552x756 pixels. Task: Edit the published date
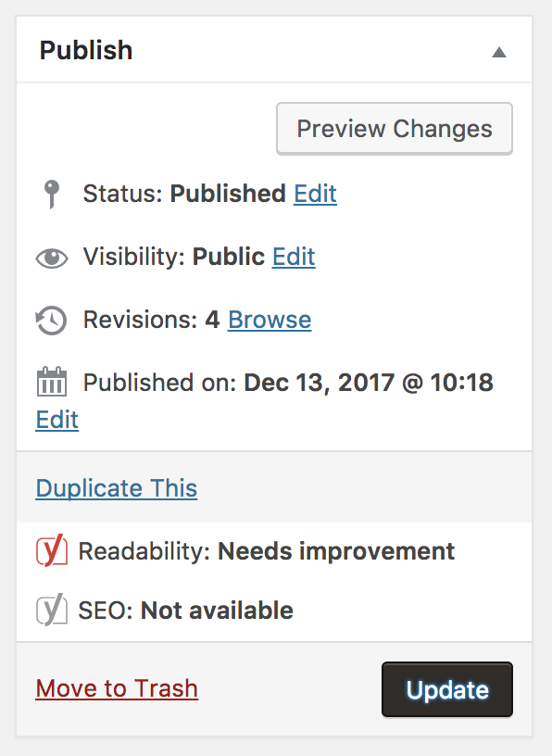[x=56, y=420]
